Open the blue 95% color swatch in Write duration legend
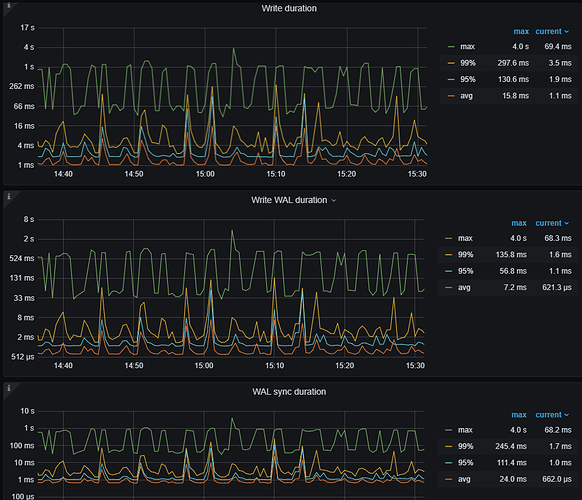The image size is (582, 500). [x=451, y=79]
